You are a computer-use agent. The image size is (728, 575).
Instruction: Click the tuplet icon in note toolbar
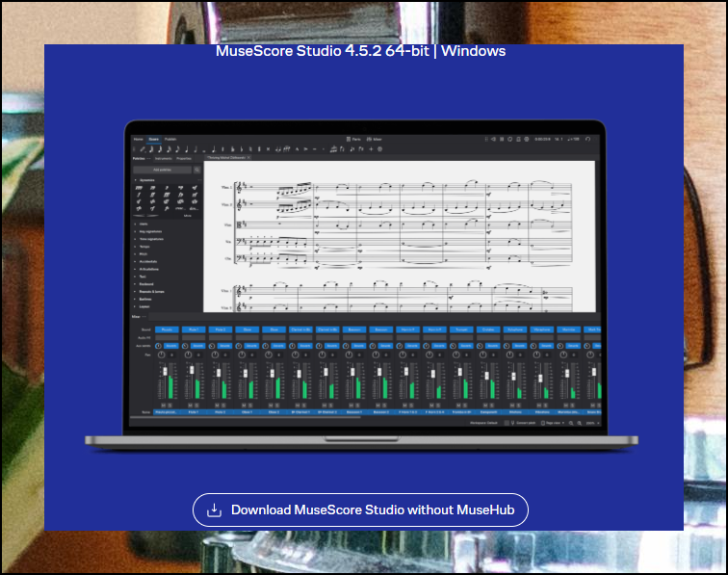(334, 149)
